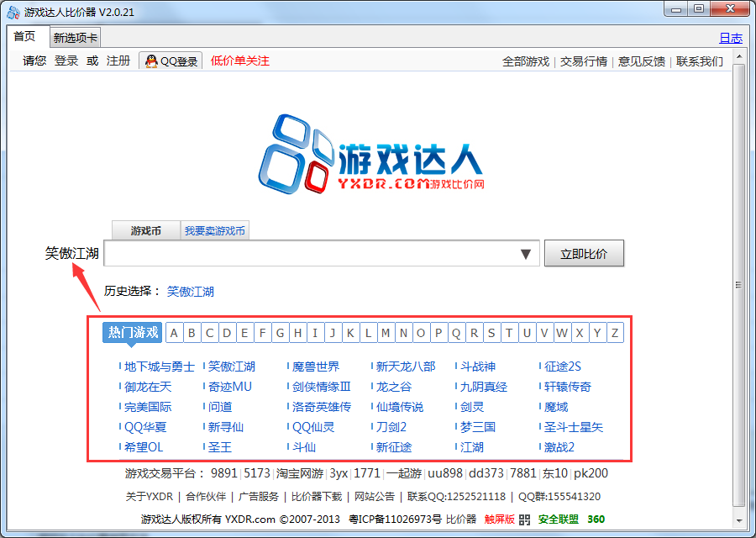756x538 pixels.
Task: Select the 我要卖游戏币 tab
Action: (214, 230)
